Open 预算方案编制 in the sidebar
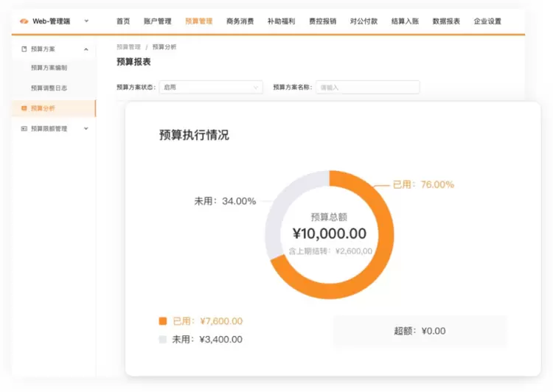This screenshot has height=392, width=553. (x=49, y=68)
